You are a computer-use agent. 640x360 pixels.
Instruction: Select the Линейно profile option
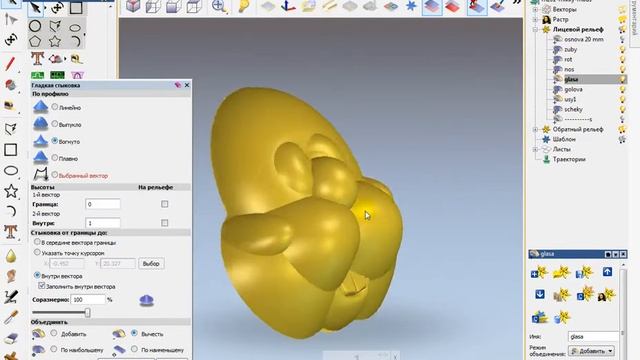(x=55, y=107)
